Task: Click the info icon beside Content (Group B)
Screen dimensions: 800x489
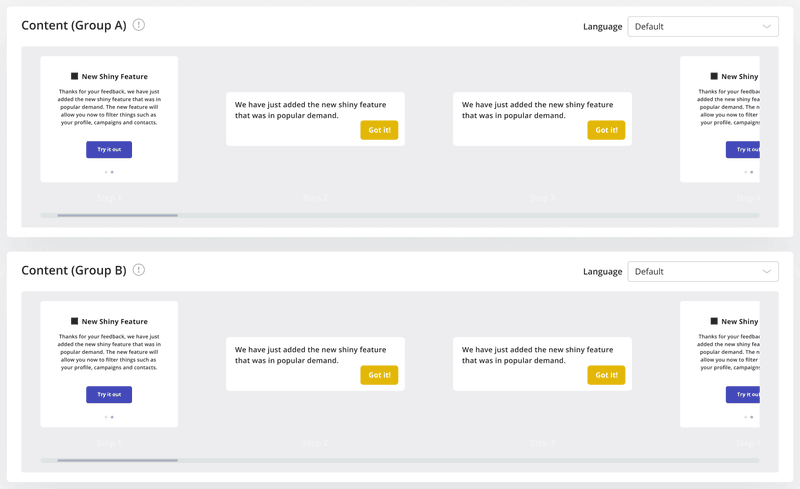Action: [x=139, y=270]
